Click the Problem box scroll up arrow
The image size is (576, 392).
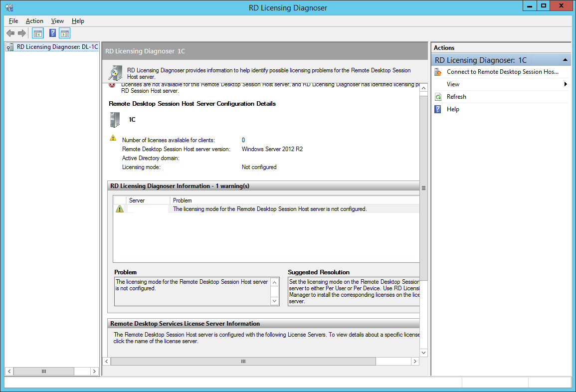[274, 282]
